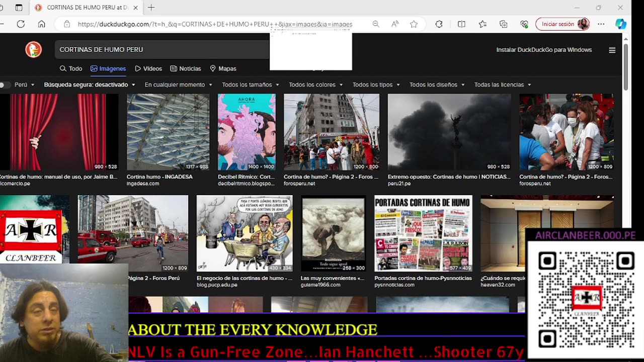The height and width of the screenshot is (362, 644).
Task: Refresh the page in Edge
Action: coord(21,24)
